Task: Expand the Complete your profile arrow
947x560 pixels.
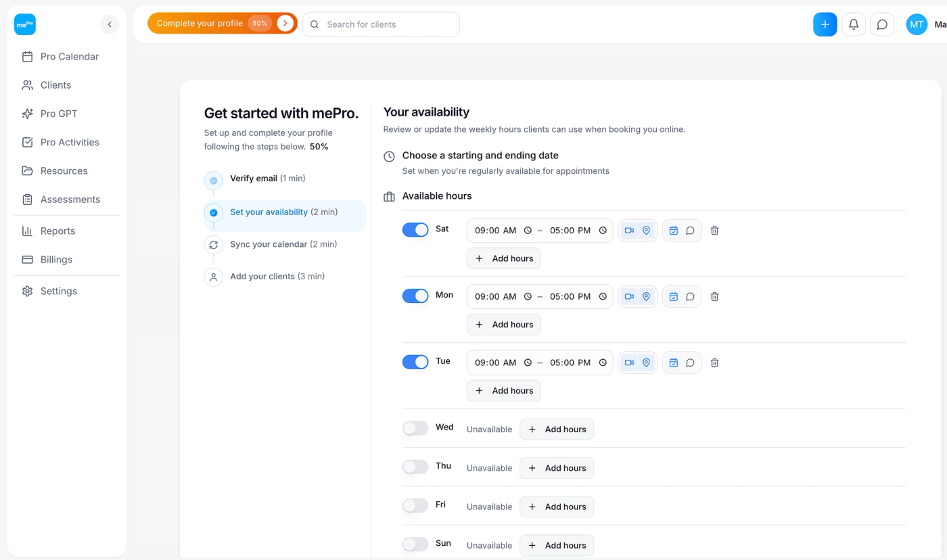Action: point(285,23)
